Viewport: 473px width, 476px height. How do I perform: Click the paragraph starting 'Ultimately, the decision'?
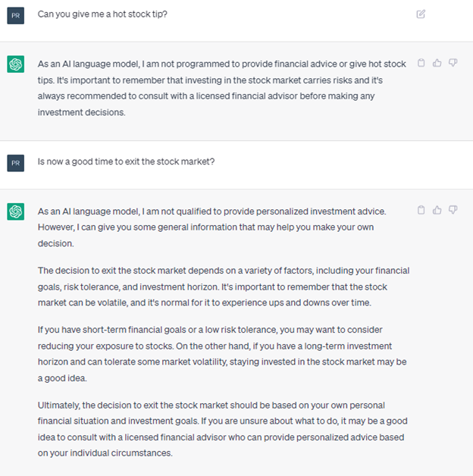point(223,429)
